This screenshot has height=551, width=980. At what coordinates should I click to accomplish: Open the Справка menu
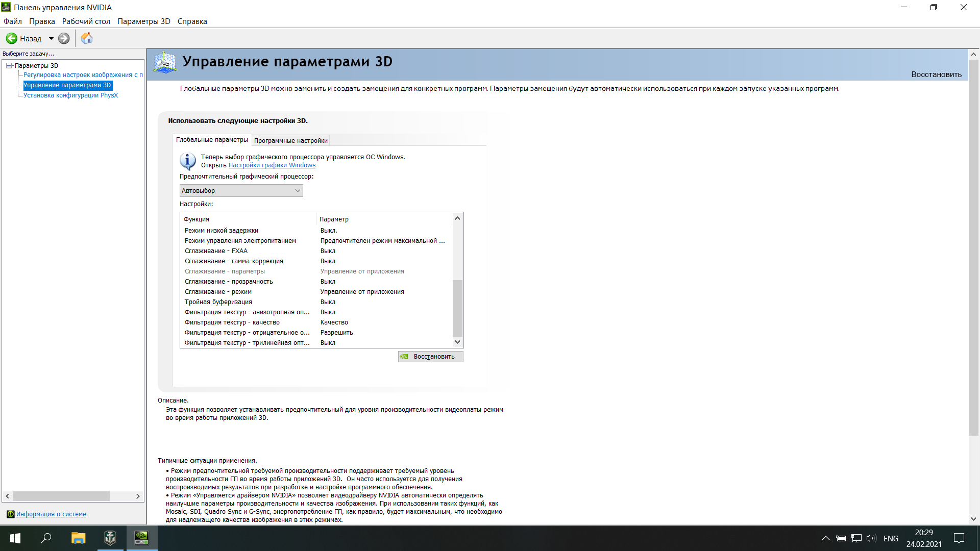pos(192,21)
